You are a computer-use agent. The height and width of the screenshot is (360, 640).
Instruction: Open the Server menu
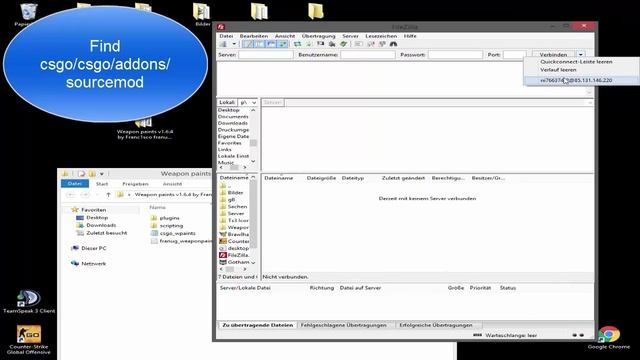click(x=350, y=36)
